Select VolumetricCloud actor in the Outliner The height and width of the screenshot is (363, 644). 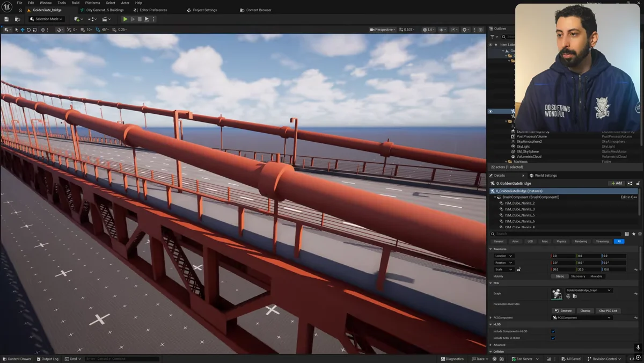coord(529,157)
